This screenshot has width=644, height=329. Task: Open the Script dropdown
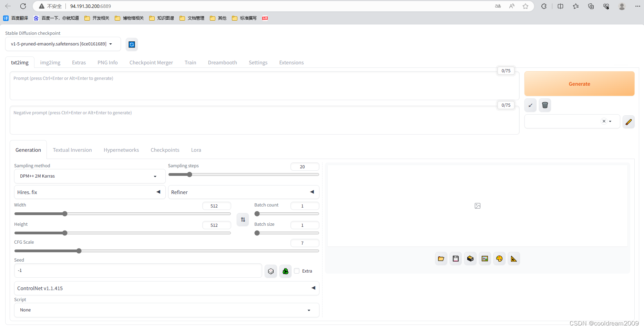point(166,310)
